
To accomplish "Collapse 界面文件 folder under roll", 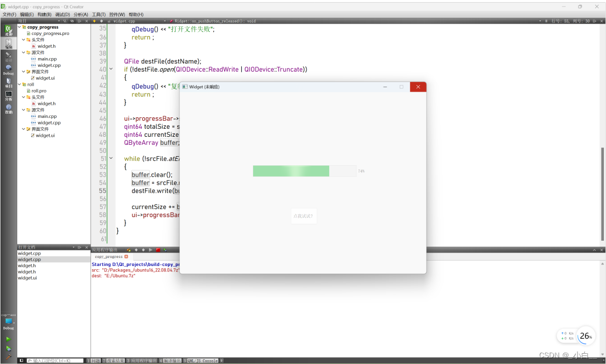I will (x=24, y=129).
